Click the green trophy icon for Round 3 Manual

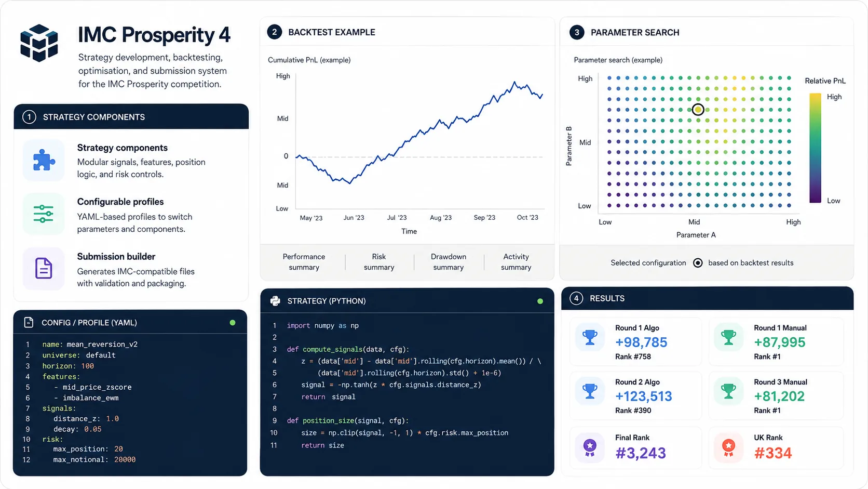pyautogui.click(x=728, y=391)
